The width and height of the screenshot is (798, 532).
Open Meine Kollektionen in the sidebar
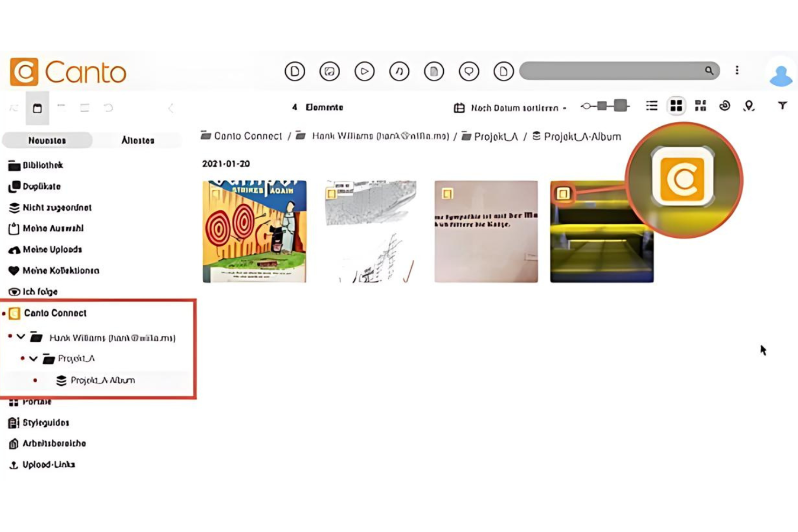(54, 271)
